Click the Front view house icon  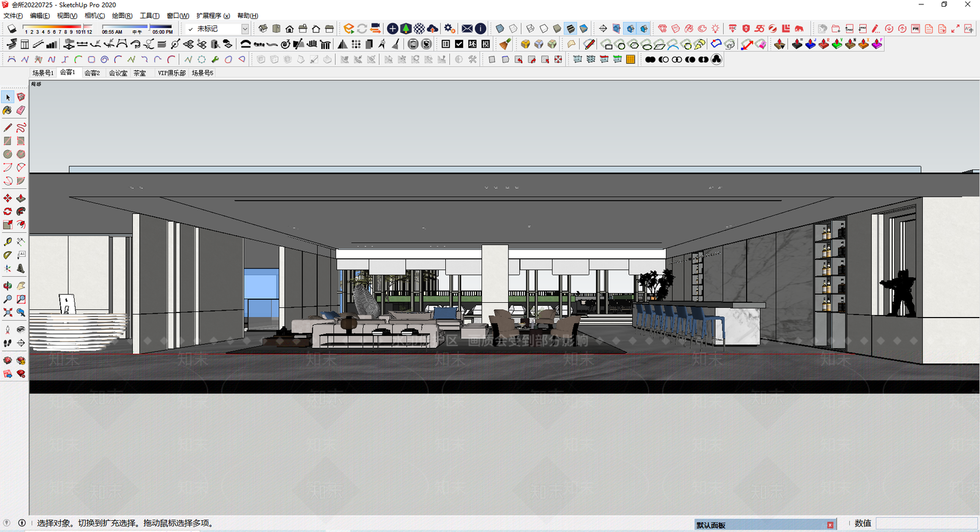pyautogui.click(x=290, y=29)
